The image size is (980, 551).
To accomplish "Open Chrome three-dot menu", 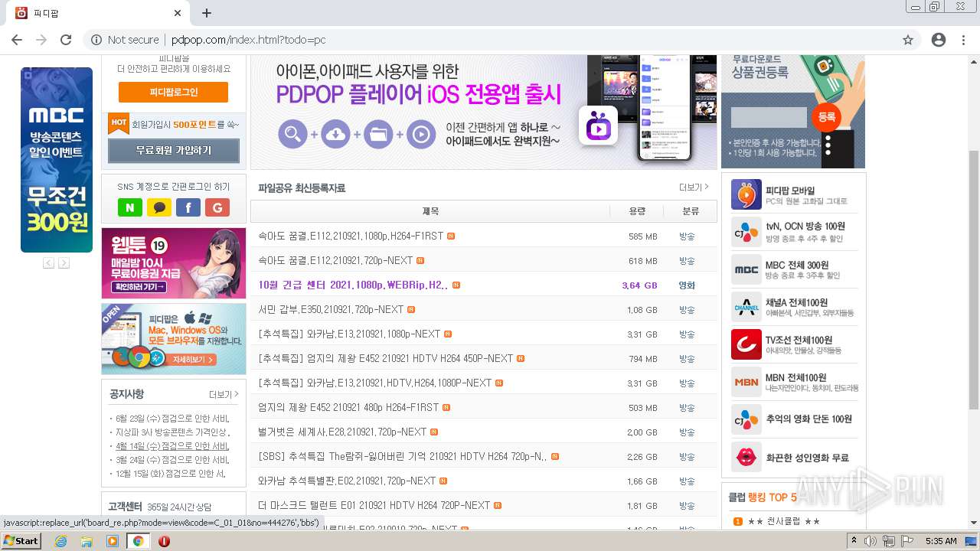I will [x=962, y=40].
